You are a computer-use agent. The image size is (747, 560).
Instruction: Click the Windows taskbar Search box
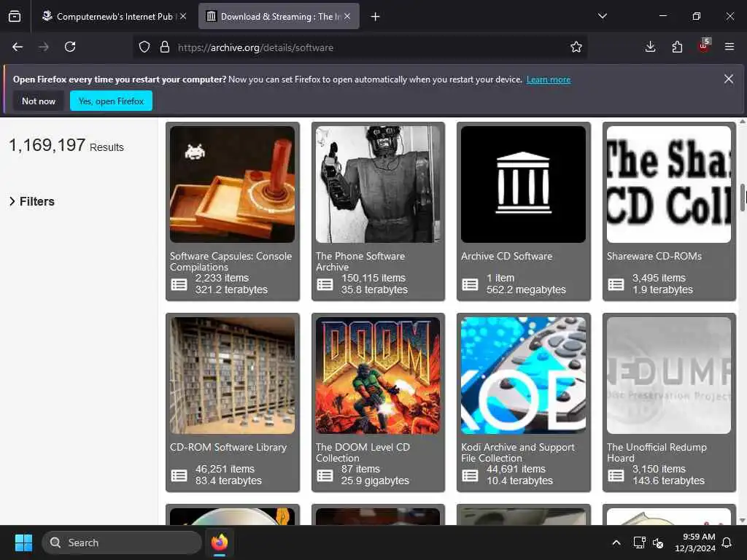(x=122, y=542)
